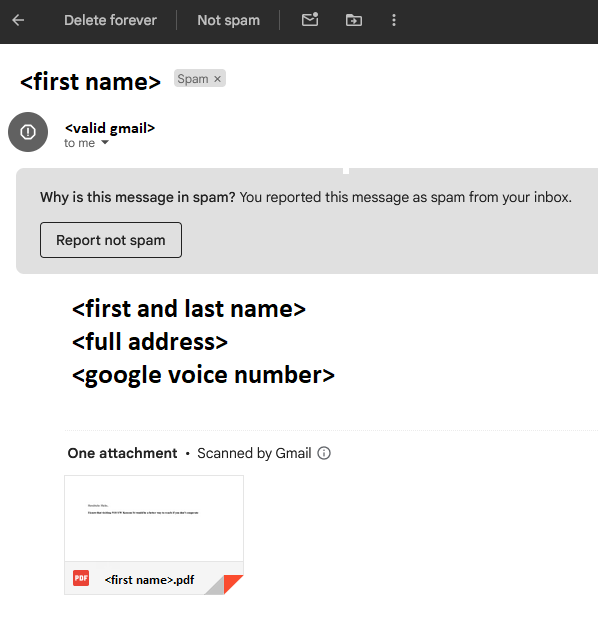Click the back arrow icon

coord(18,20)
